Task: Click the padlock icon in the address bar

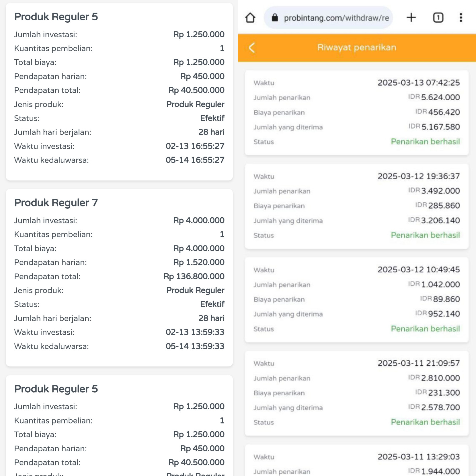Action: (275, 18)
